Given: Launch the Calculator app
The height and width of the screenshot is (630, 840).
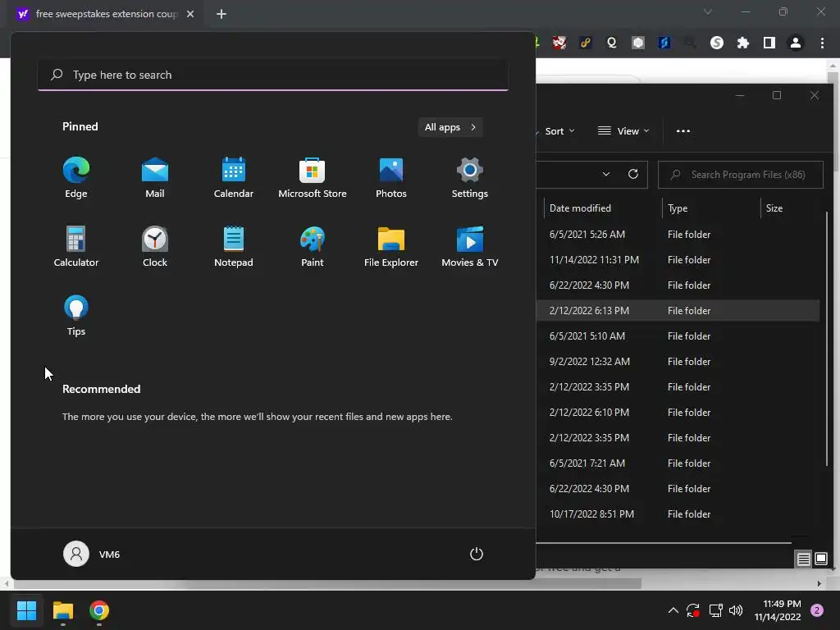Looking at the screenshot, I should point(76,246).
